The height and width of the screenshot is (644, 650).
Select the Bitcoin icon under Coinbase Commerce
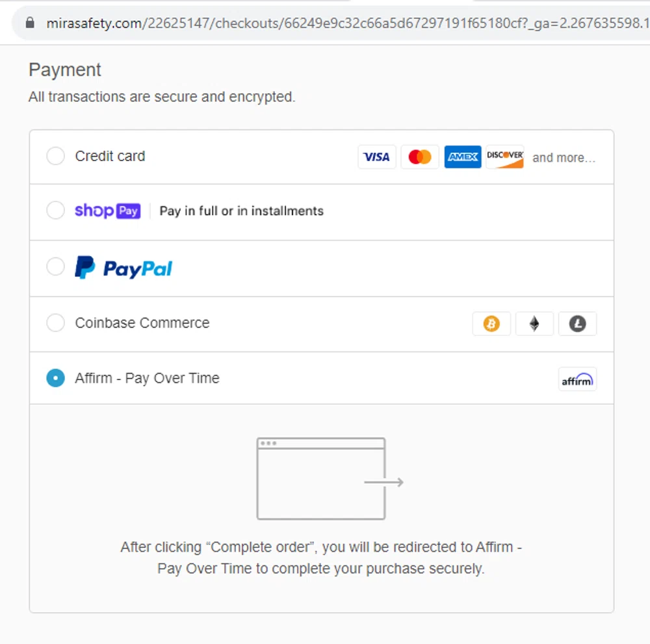tap(491, 324)
